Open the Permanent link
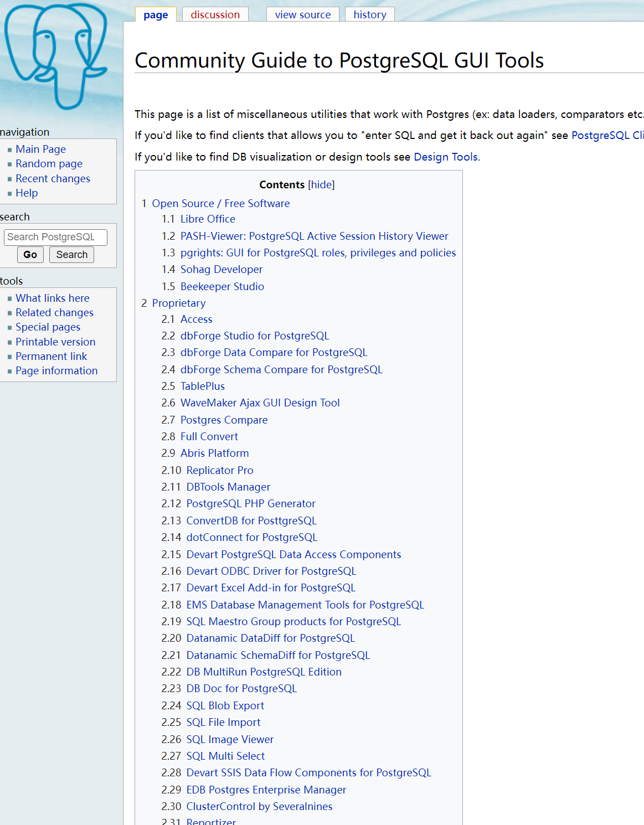 click(x=51, y=356)
